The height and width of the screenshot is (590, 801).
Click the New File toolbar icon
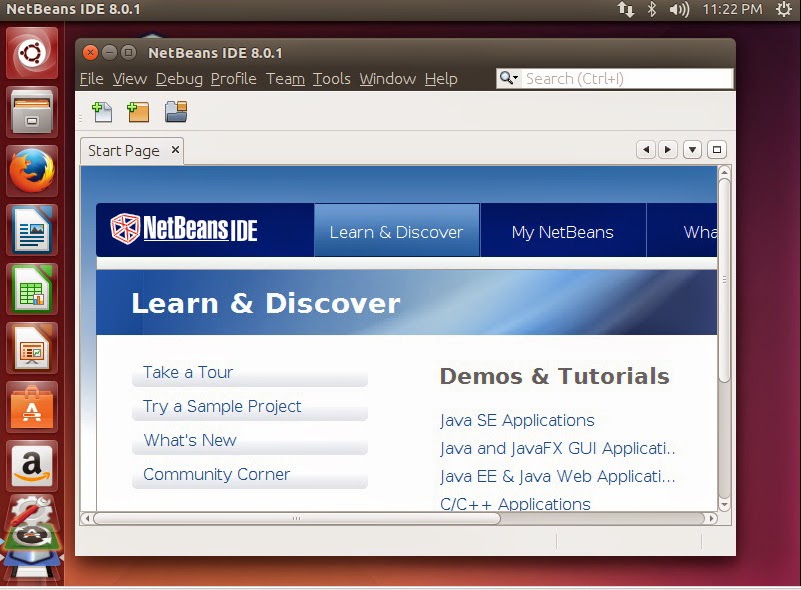pos(102,112)
